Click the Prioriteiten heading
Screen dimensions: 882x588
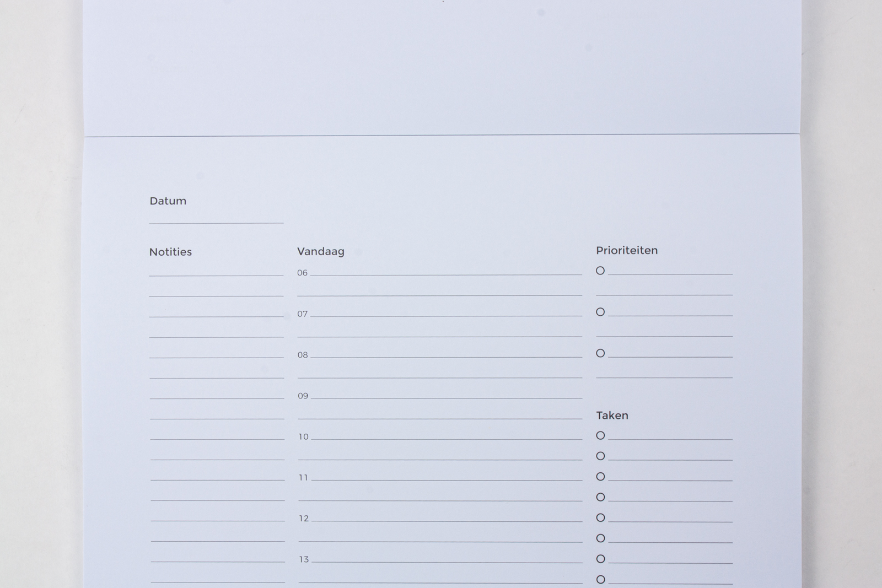pos(627,250)
